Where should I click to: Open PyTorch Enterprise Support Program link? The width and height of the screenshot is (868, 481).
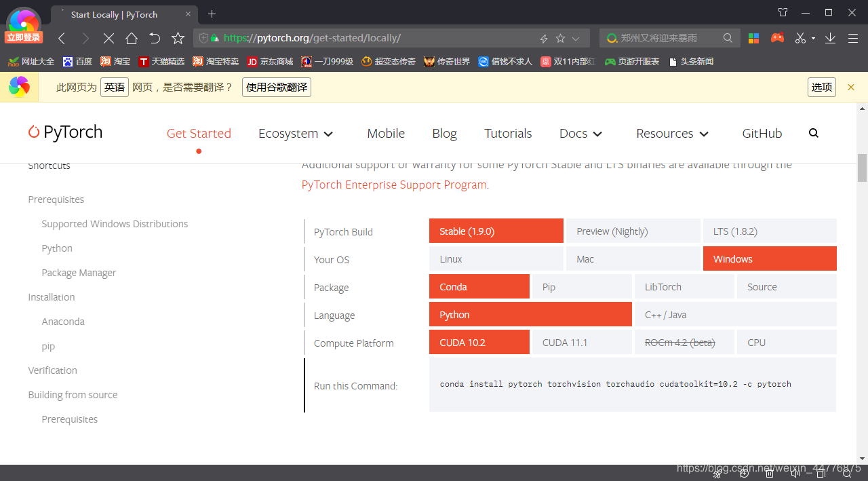[394, 185]
